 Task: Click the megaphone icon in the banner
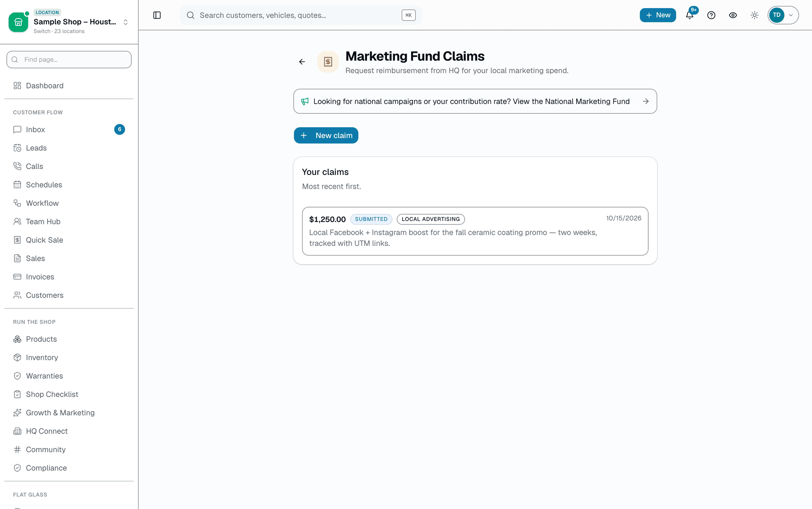305,101
